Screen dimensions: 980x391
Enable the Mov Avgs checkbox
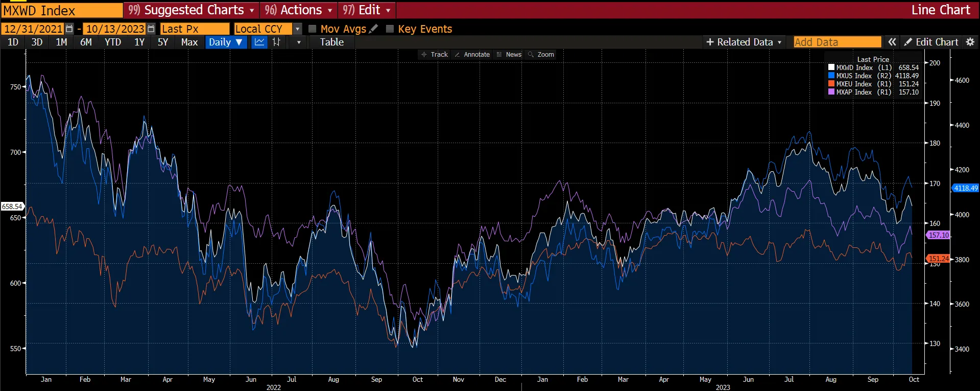313,29
